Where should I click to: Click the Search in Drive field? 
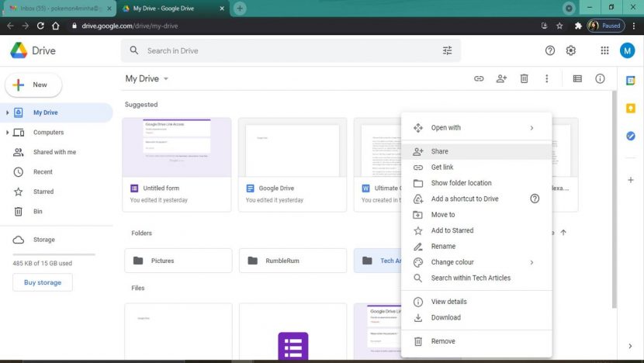[x=291, y=50]
